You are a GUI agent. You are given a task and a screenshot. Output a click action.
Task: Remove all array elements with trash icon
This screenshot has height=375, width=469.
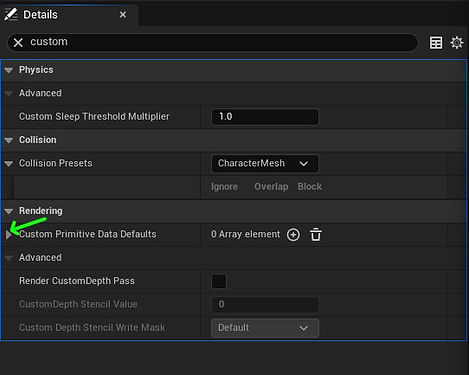[x=316, y=234]
